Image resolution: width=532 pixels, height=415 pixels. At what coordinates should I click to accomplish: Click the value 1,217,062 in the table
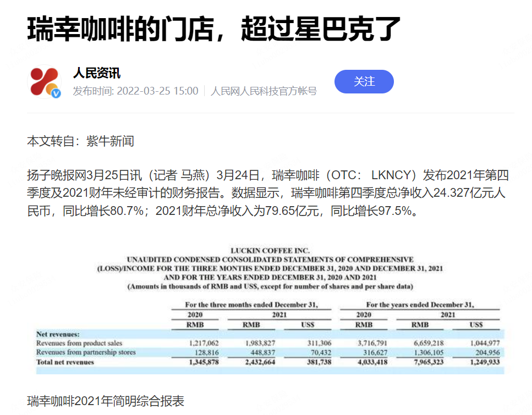(x=204, y=343)
